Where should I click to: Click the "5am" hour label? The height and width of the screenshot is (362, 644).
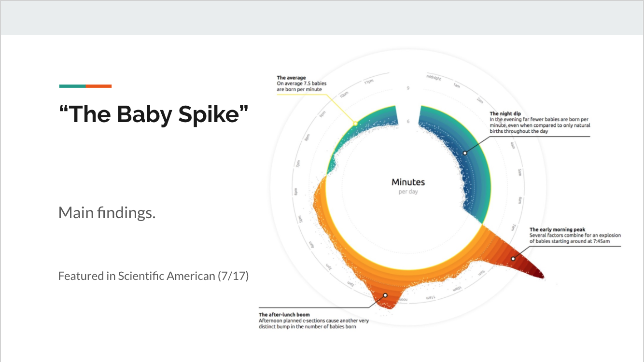519,172
